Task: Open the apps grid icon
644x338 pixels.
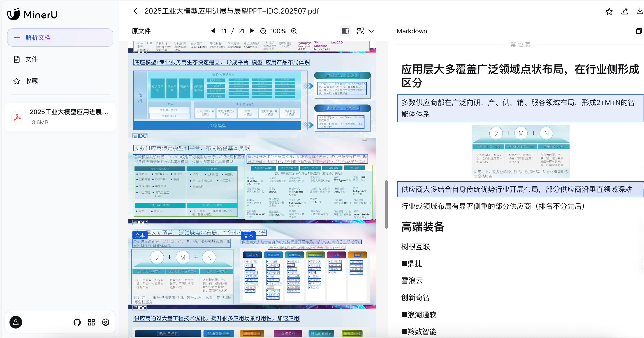Action: click(91, 322)
